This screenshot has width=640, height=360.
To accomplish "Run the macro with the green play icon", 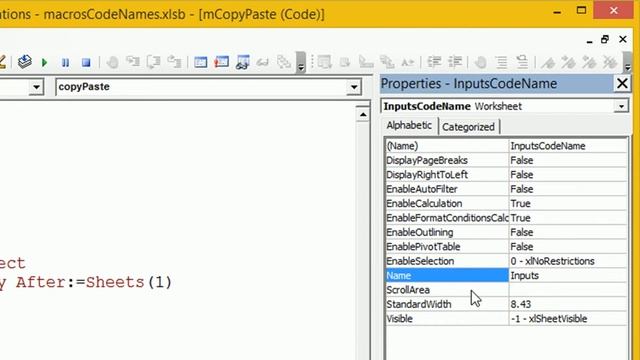I will pyautogui.click(x=44, y=62).
